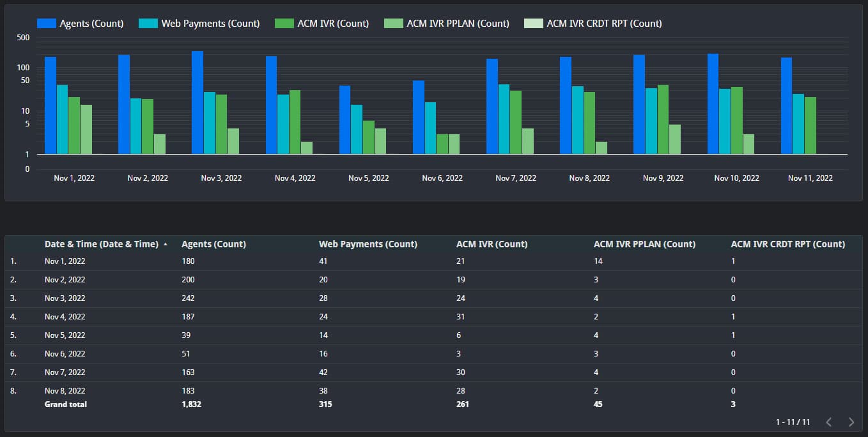
Task: Click Grand total value 1,832
Action: click(x=191, y=404)
